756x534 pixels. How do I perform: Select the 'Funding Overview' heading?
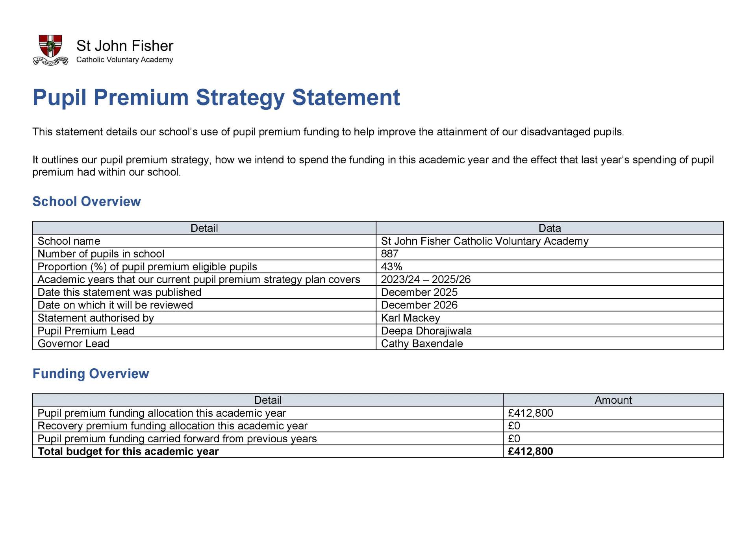pos(91,373)
